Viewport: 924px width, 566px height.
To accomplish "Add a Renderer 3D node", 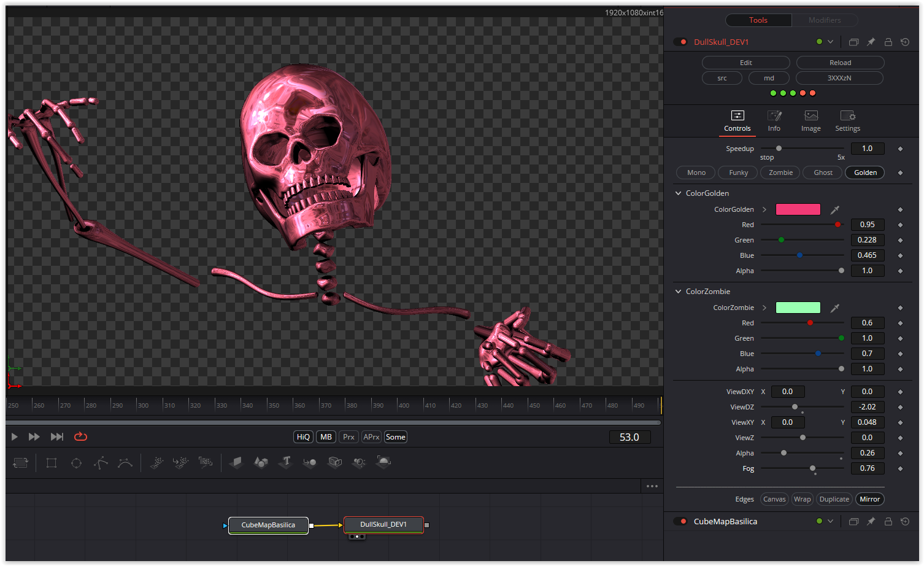I will pyautogui.click(x=383, y=462).
